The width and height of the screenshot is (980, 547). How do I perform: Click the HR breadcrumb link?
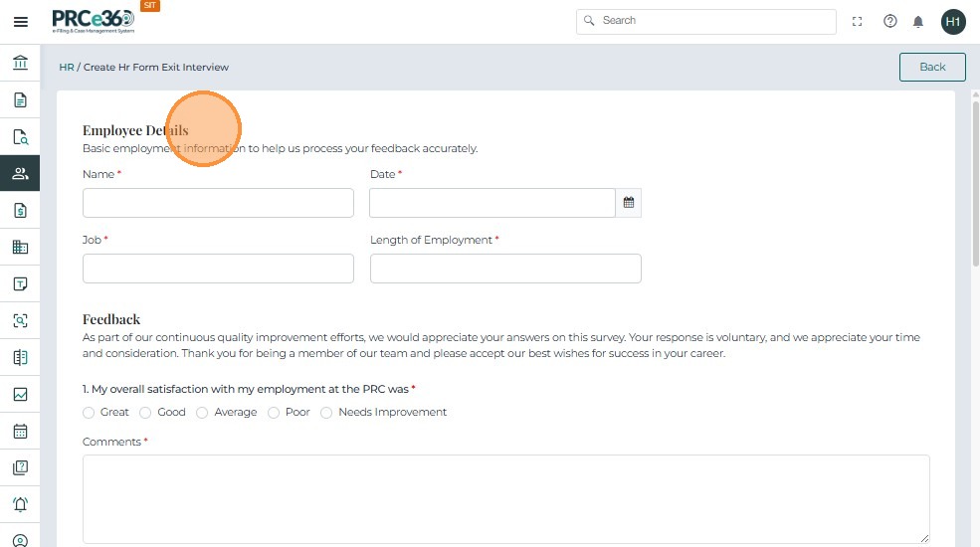click(67, 68)
